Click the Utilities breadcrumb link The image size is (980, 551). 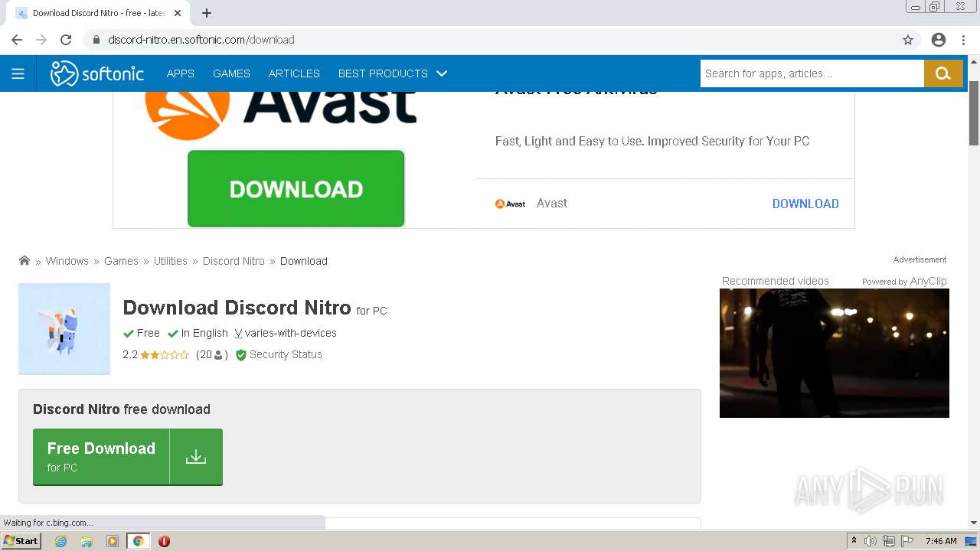tap(170, 261)
